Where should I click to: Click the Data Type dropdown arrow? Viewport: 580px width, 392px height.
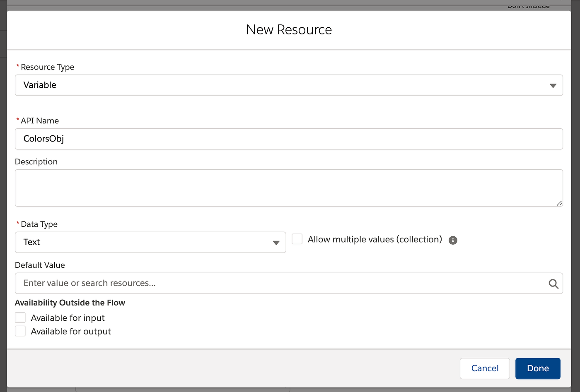click(x=276, y=243)
